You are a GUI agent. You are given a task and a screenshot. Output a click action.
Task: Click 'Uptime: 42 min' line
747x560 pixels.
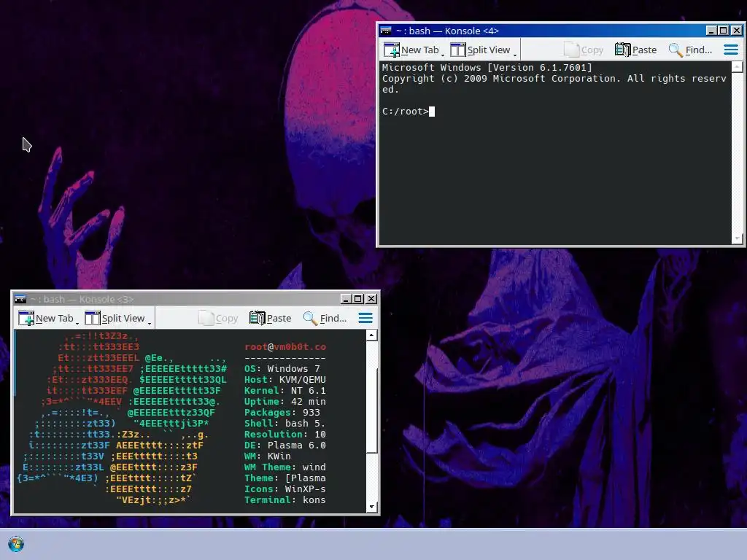[285, 402]
